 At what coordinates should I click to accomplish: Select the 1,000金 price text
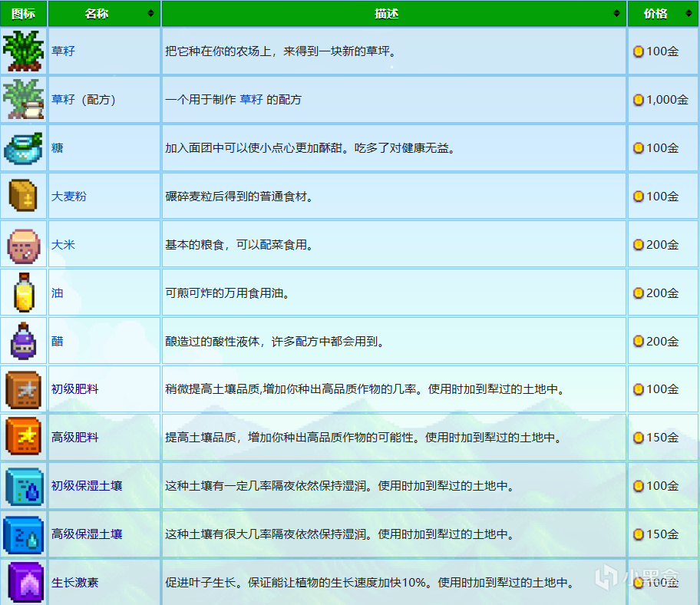pos(668,100)
